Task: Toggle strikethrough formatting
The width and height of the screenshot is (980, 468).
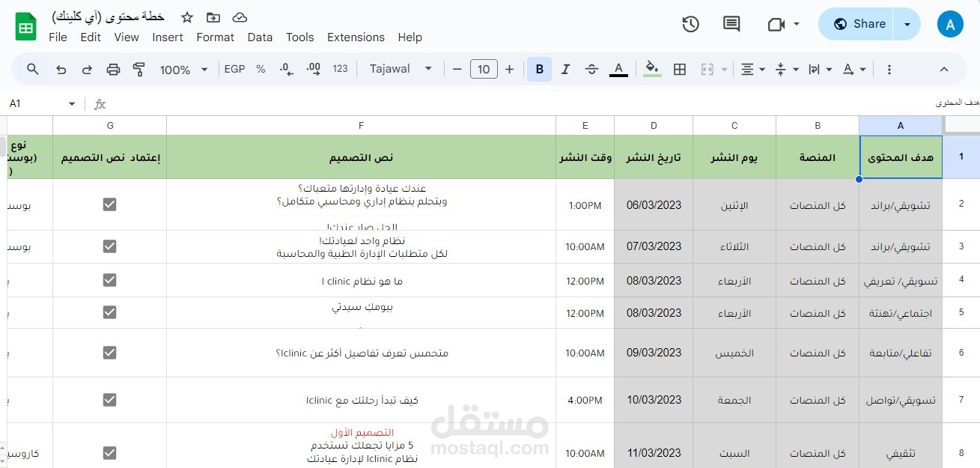Action: point(591,70)
